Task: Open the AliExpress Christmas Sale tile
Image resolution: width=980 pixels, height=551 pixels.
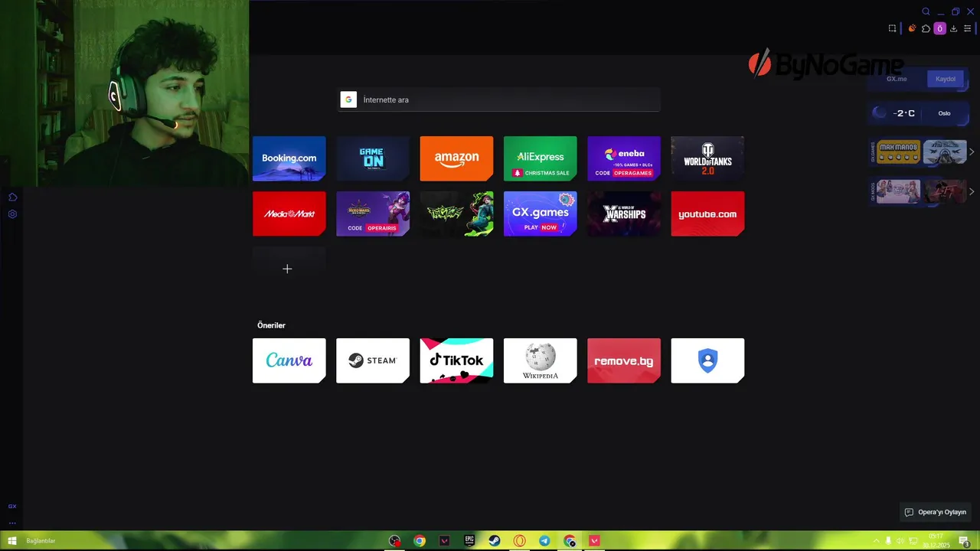Action: 540,158
